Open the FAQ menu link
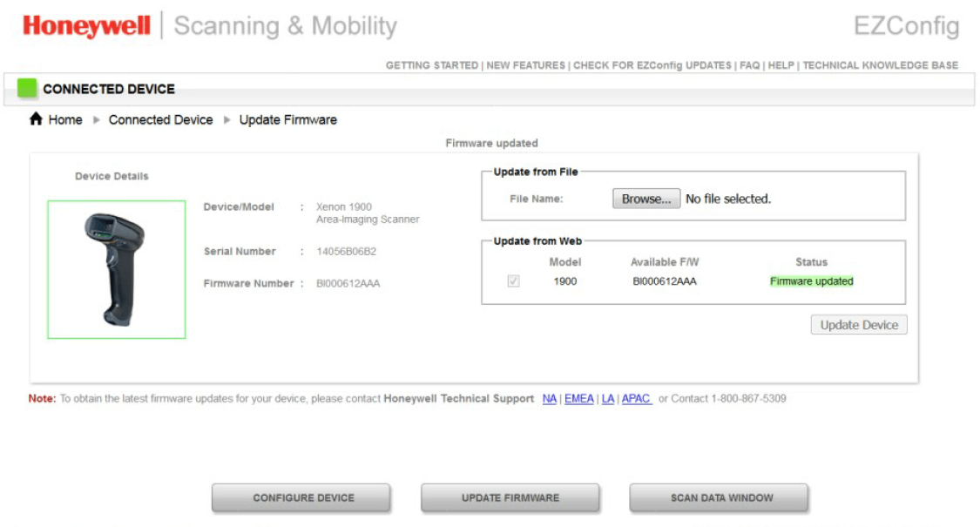This screenshot has height=527, width=980. 750,65
